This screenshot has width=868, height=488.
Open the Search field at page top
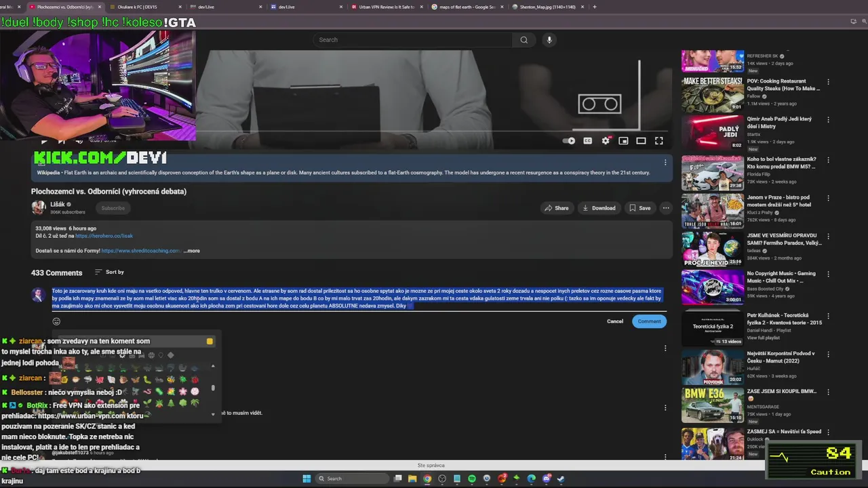click(x=414, y=40)
